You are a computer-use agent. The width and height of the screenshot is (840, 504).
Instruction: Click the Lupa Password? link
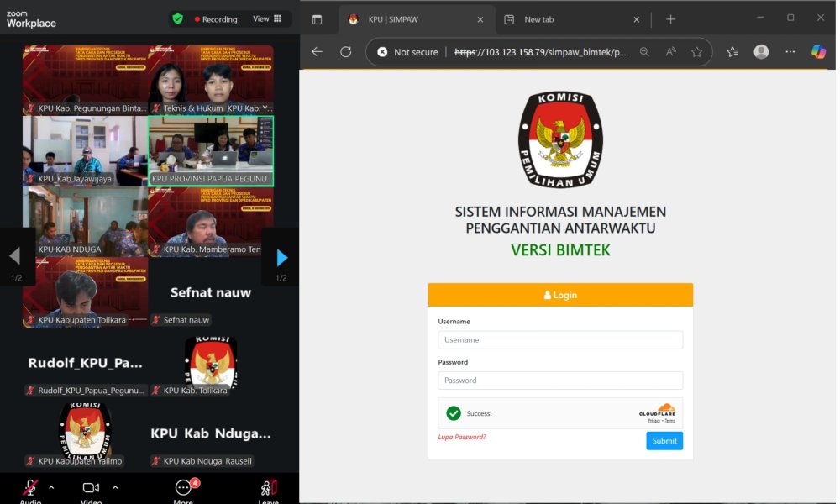click(x=462, y=437)
